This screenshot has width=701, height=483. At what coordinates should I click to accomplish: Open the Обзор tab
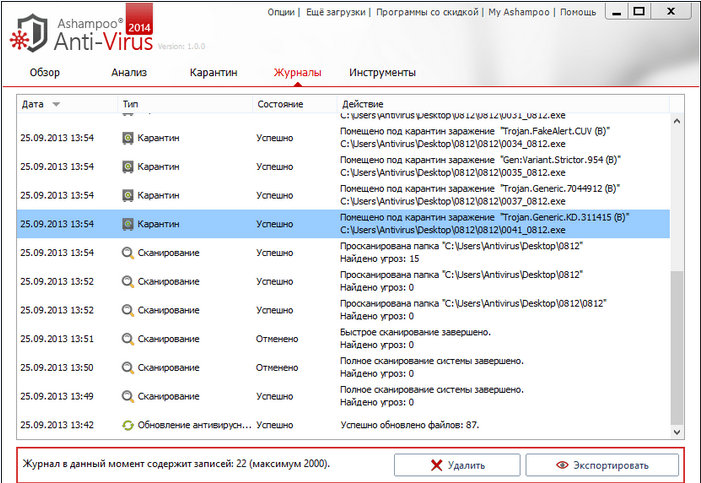click(45, 72)
